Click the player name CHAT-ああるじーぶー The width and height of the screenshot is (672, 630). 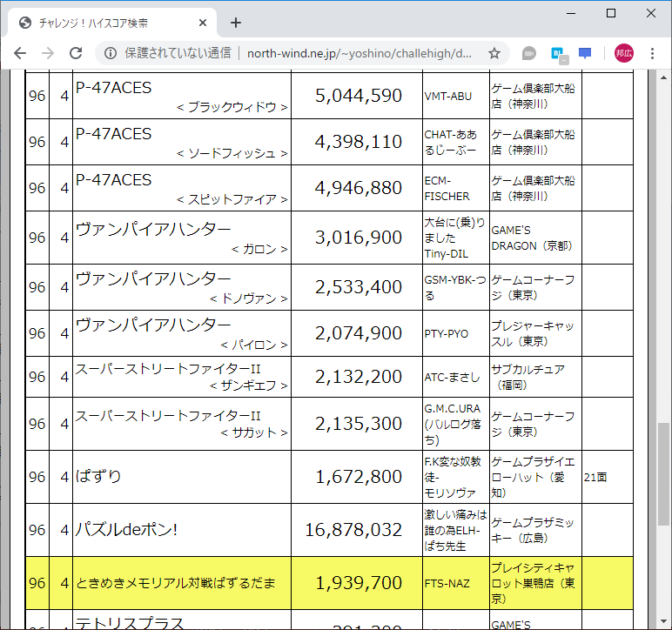450,142
